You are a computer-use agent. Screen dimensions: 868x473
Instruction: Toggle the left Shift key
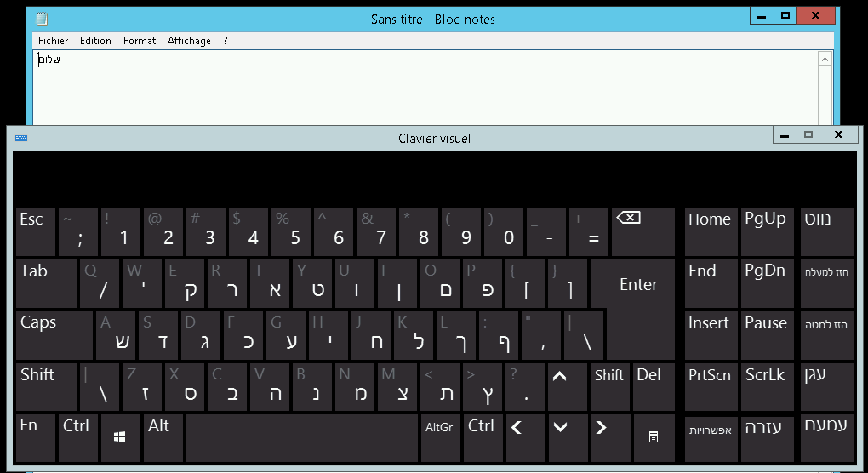tap(46, 386)
